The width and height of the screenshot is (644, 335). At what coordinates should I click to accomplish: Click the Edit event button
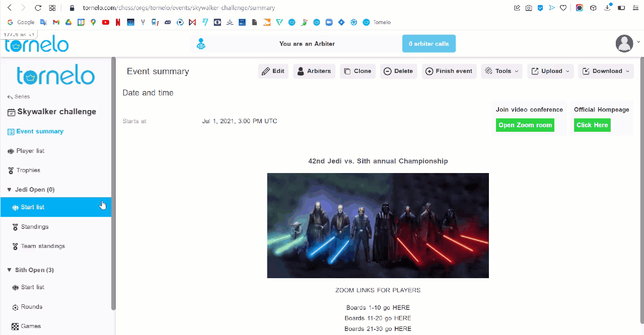pos(273,71)
